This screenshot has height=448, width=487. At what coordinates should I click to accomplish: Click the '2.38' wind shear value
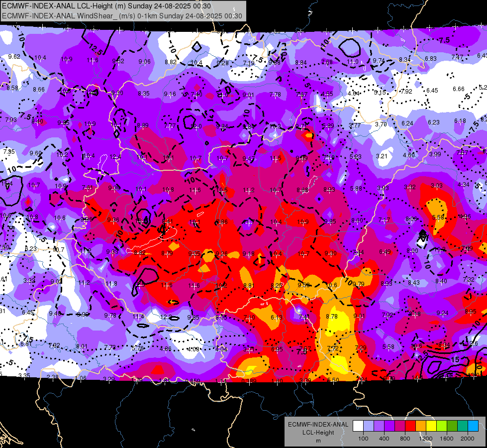point(53,377)
